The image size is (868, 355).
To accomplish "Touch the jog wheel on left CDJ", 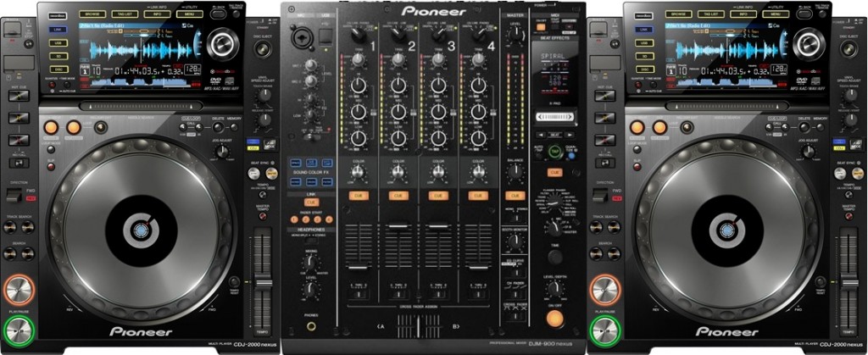I will pyautogui.click(x=142, y=231).
